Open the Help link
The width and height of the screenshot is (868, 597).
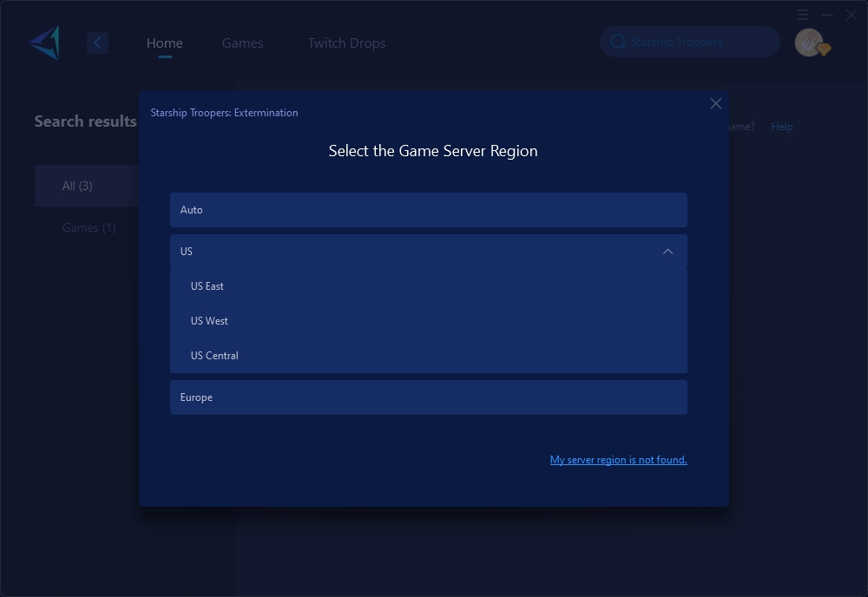click(x=782, y=127)
